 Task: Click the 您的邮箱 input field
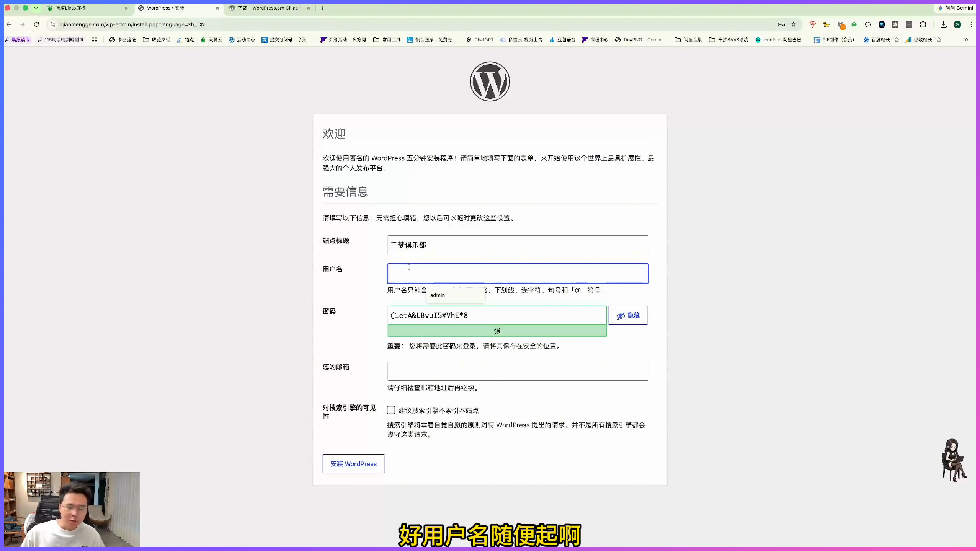pos(518,371)
